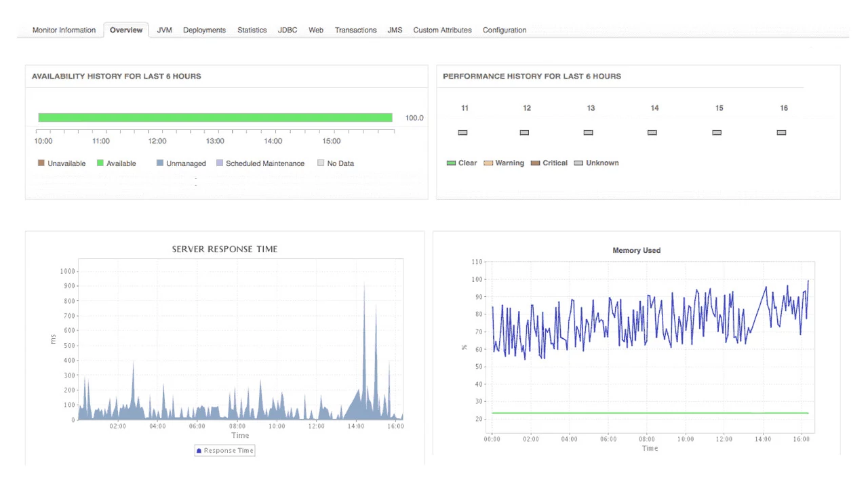Click the 1000 ms axis label
868x488 pixels.
[67, 271]
